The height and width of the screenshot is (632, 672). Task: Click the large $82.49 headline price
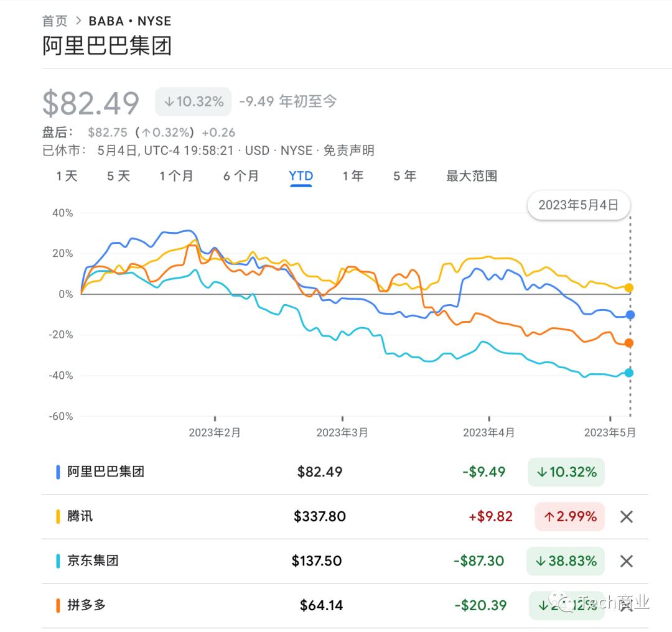coord(91,103)
